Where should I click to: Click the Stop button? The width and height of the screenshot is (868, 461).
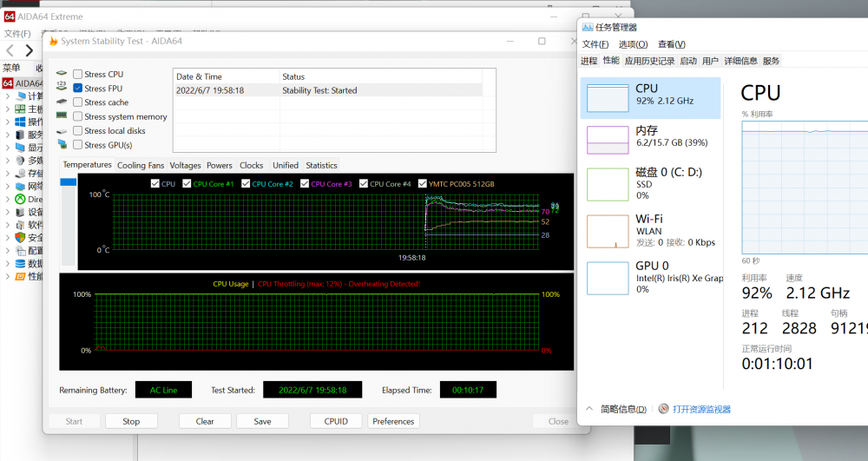pos(131,421)
